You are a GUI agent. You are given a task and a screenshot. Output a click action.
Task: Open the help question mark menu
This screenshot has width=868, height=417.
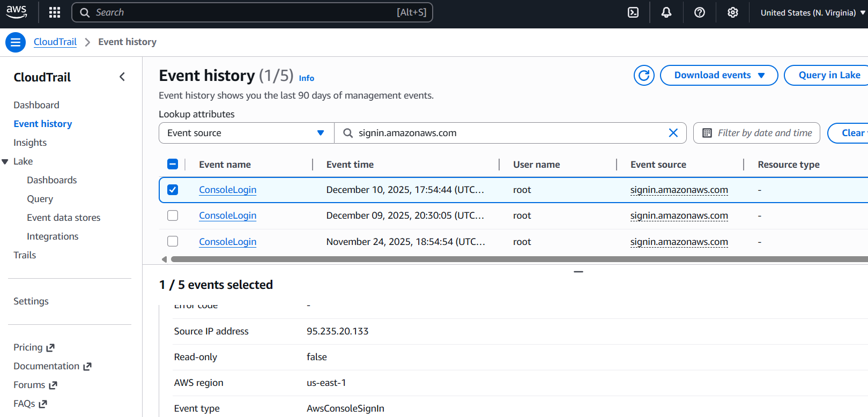[x=700, y=12]
